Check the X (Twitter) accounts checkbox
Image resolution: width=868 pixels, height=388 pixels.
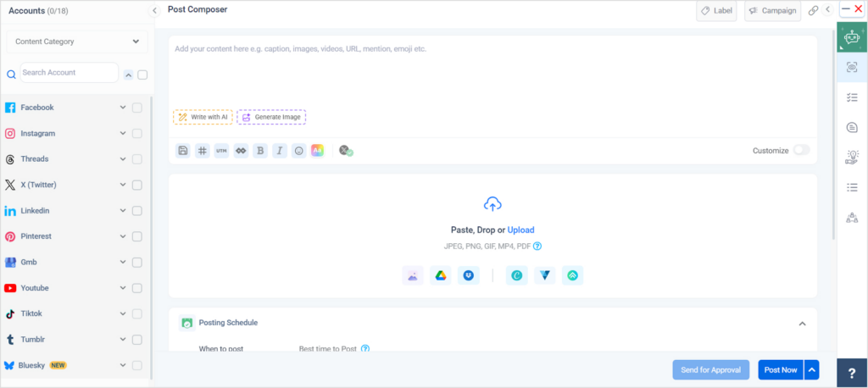coord(136,185)
